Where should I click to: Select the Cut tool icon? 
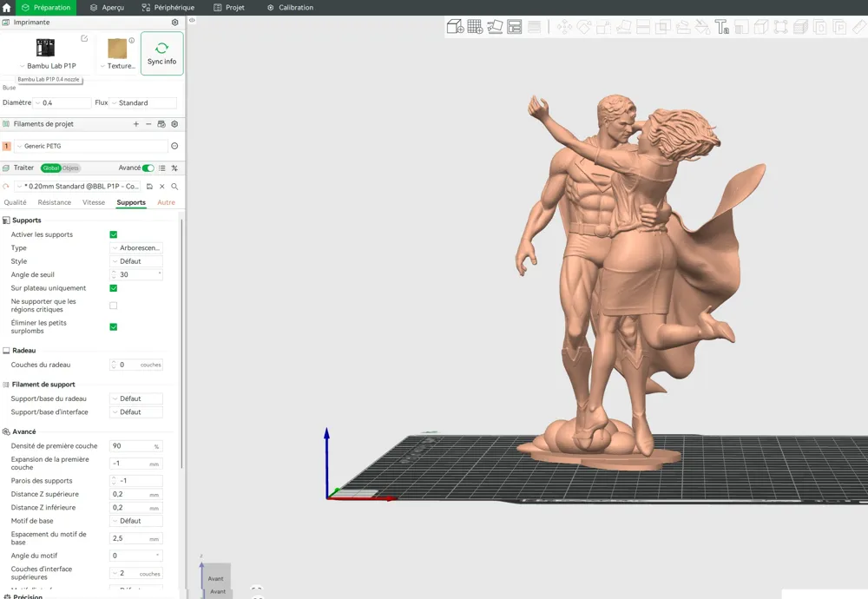point(643,27)
